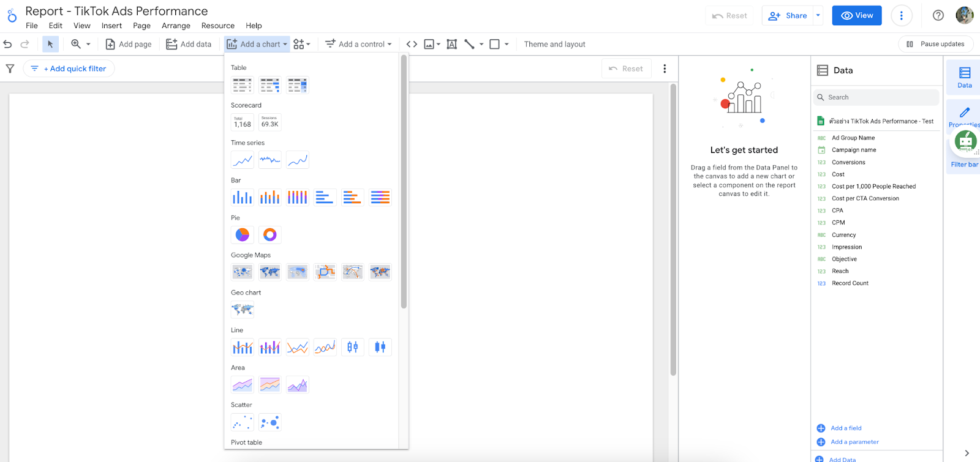Click the URL embed code icon

412,44
